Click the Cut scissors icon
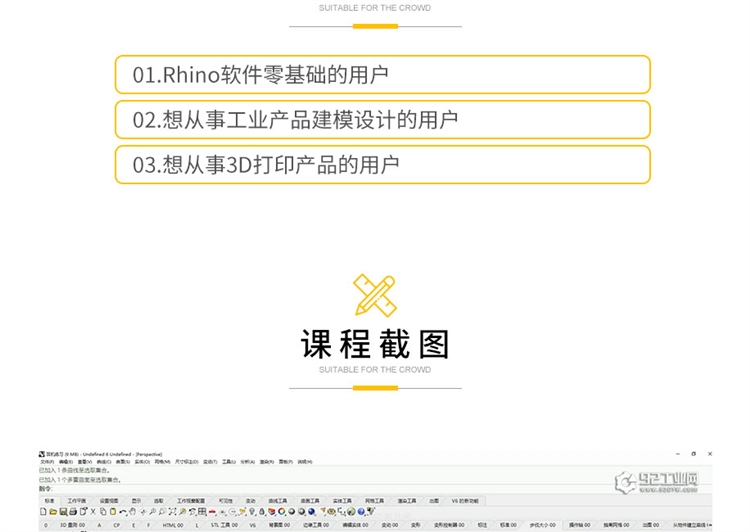The height and width of the screenshot is (532, 750). (x=93, y=511)
